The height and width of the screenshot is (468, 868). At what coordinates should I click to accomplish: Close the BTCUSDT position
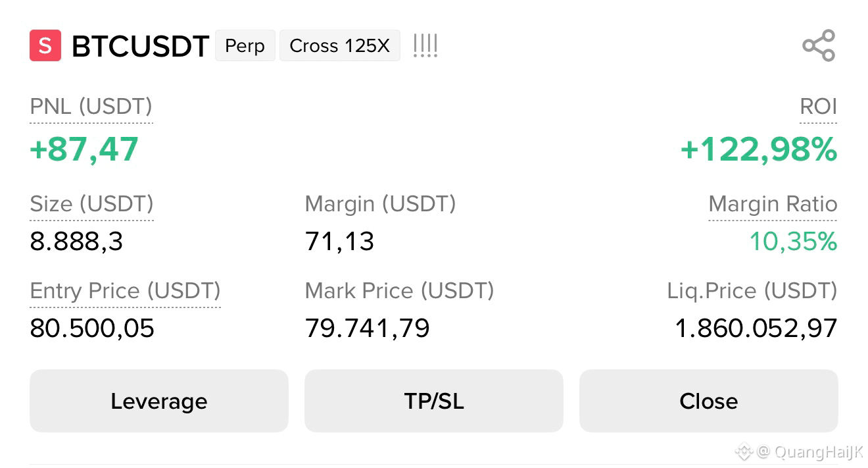[x=709, y=401]
